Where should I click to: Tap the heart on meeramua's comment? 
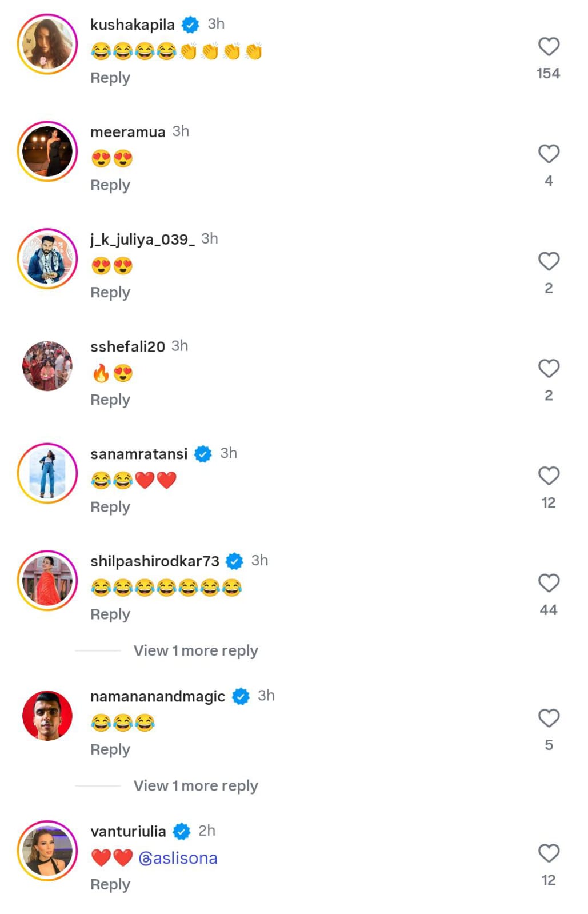[x=549, y=154]
